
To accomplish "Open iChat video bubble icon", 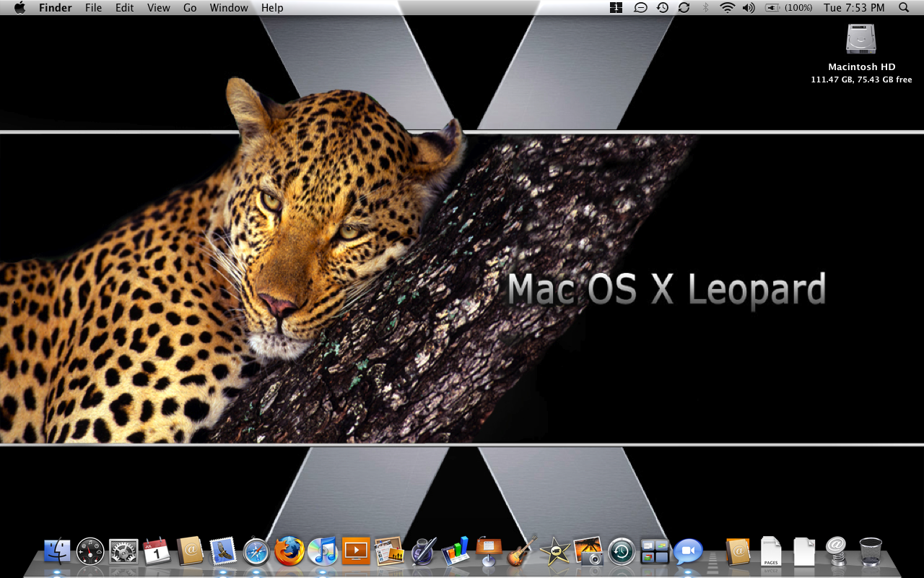I will [688, 551].
